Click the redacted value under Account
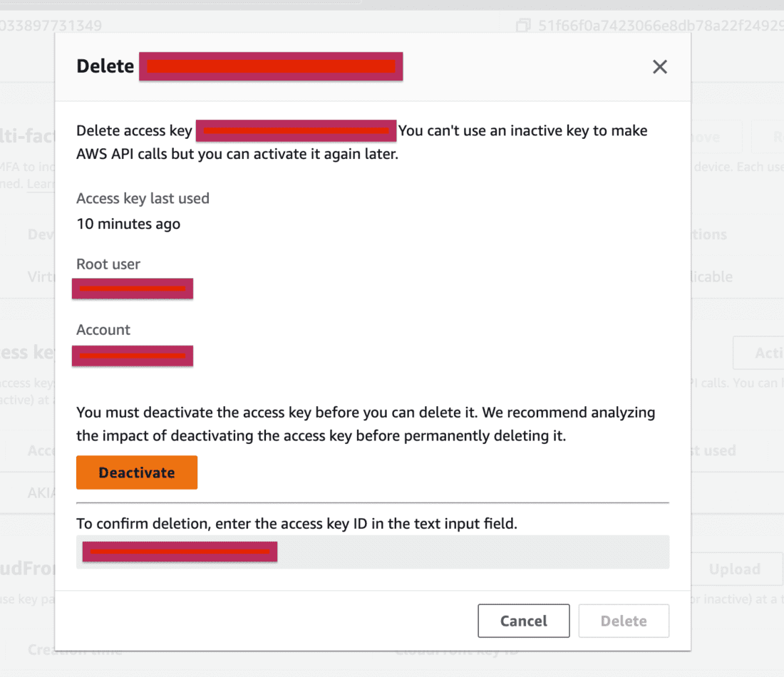Viewport: 784px width, 677px height. 133,355
